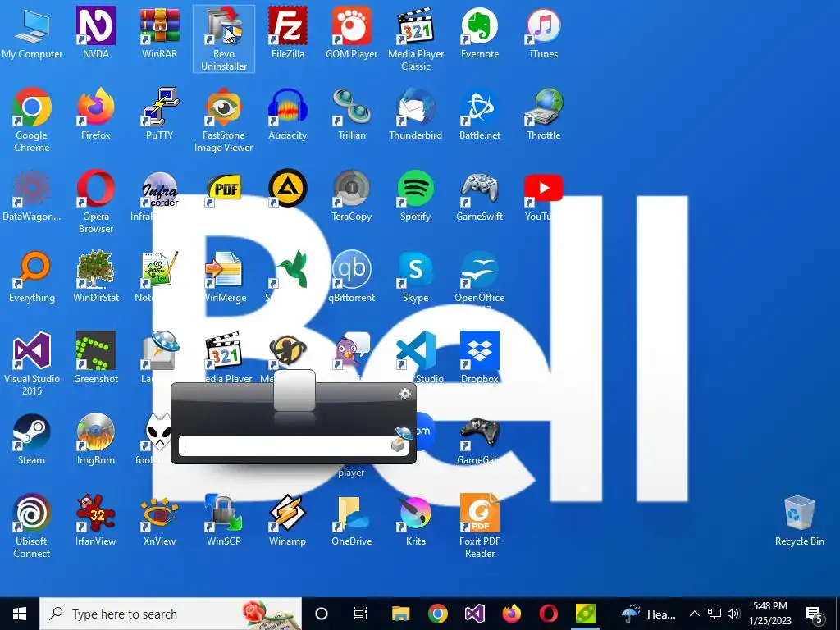Click the Greenshot desktop icon
The width and height of the screenshot is (840, 630).
pos(96,358)
